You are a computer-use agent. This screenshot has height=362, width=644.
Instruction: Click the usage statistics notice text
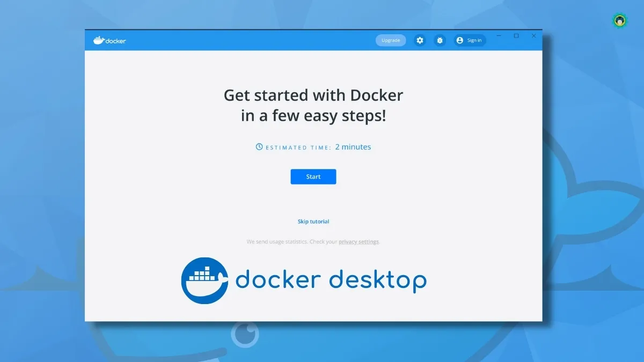(292, 241)
